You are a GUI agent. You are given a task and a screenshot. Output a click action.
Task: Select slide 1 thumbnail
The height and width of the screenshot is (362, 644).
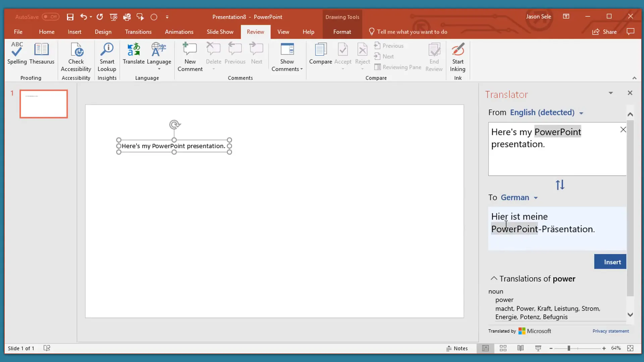(44, 104)
